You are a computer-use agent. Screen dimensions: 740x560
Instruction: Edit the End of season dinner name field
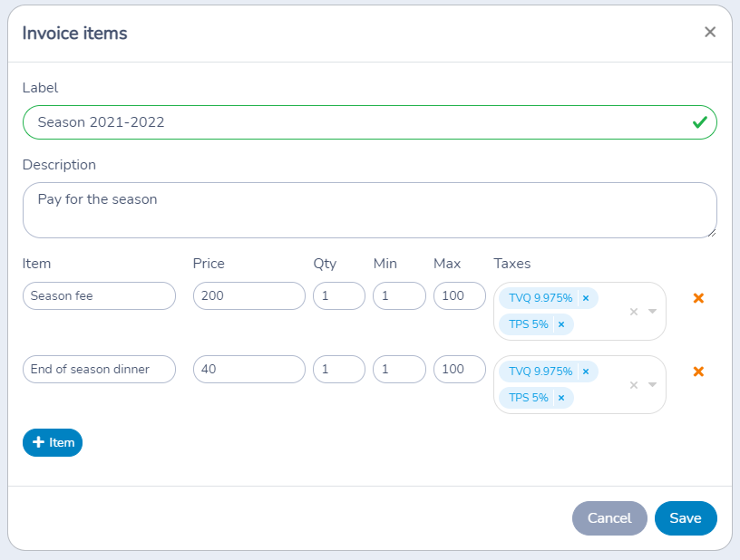pyautogui.click(x=99, y=369)
